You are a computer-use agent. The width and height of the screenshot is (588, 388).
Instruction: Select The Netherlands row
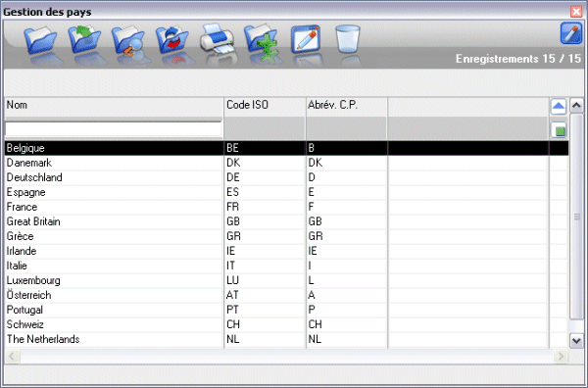pos(286,339)
